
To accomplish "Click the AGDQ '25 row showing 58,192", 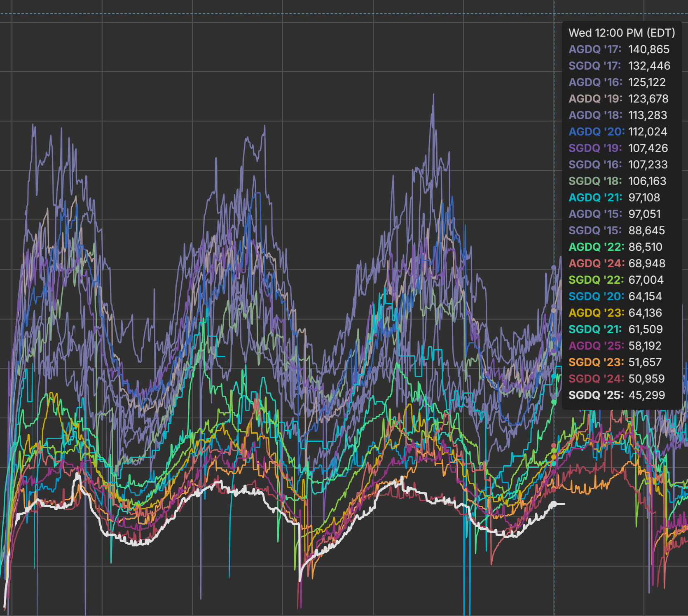I will click(615, 346).
